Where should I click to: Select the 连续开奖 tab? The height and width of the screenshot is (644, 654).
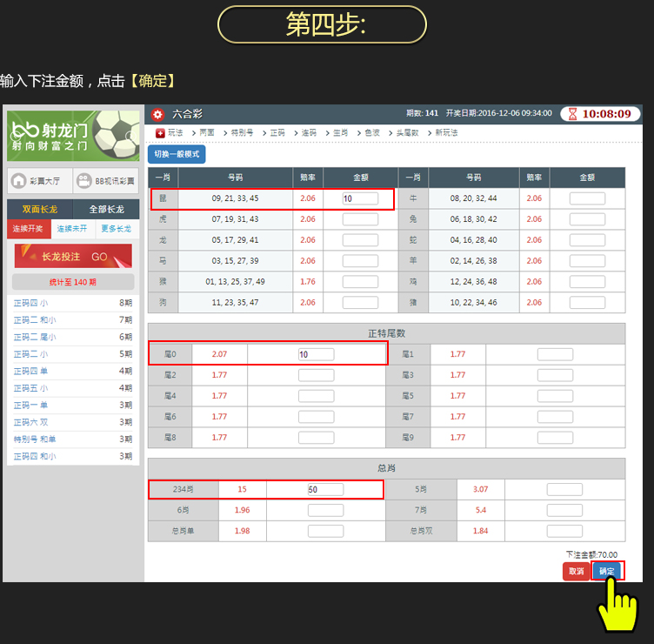29,229
